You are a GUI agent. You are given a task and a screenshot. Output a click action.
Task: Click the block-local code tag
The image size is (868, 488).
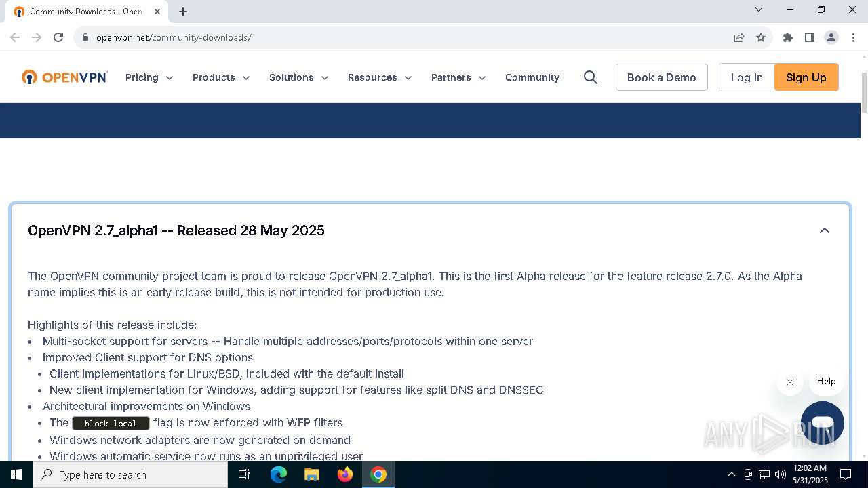tap(111, 423)
